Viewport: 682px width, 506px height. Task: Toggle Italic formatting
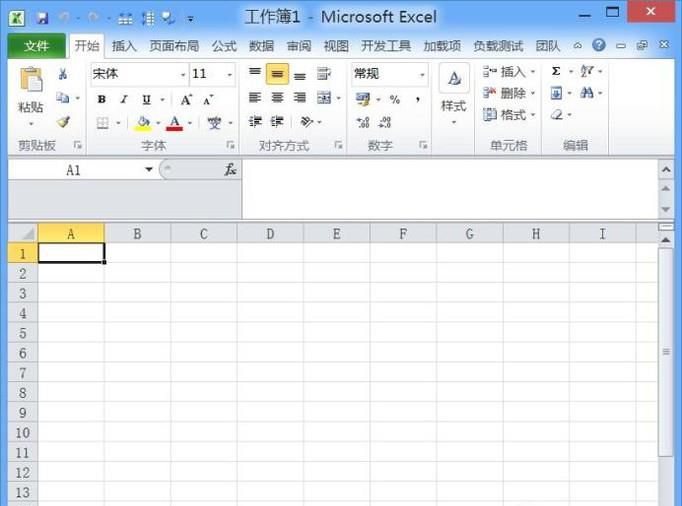124,99
